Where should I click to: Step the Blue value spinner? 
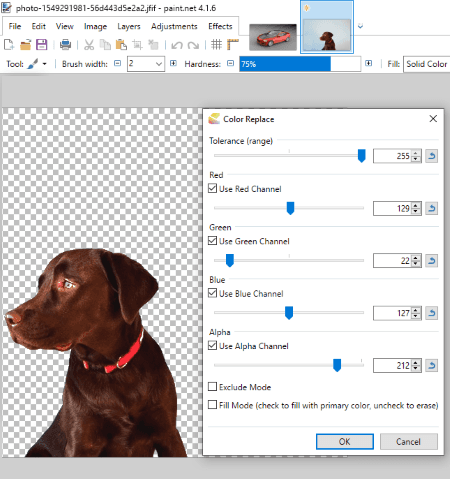coord(415,313)
